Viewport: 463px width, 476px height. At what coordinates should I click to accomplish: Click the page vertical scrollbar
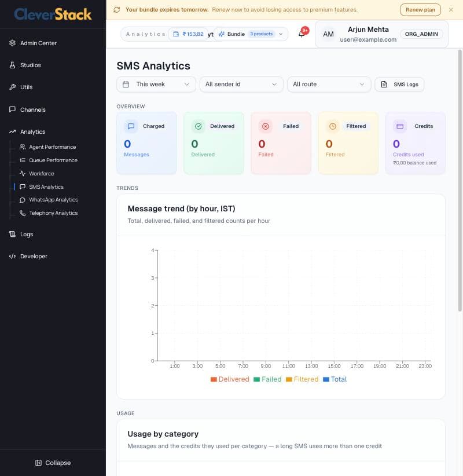click(460, 181)
